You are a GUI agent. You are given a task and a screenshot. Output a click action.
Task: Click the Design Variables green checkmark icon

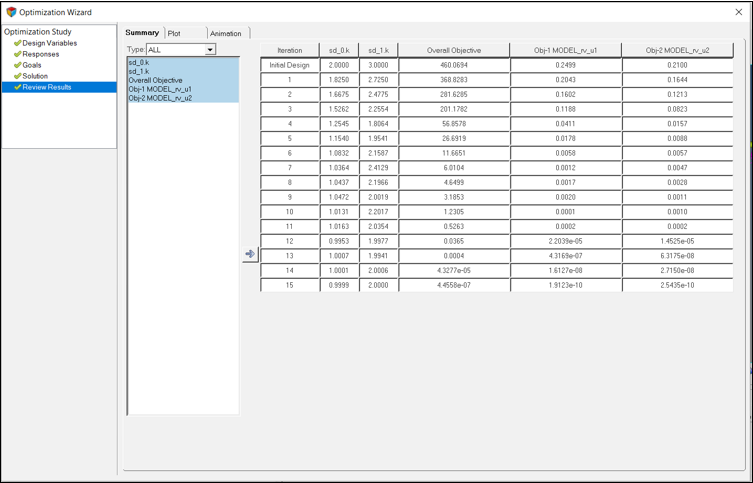click(17, 43)
